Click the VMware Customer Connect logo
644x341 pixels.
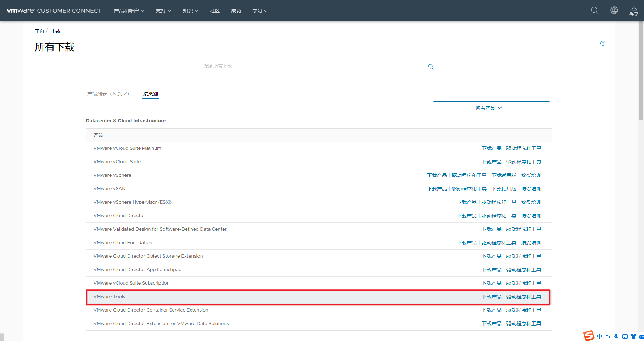(54, 11)
